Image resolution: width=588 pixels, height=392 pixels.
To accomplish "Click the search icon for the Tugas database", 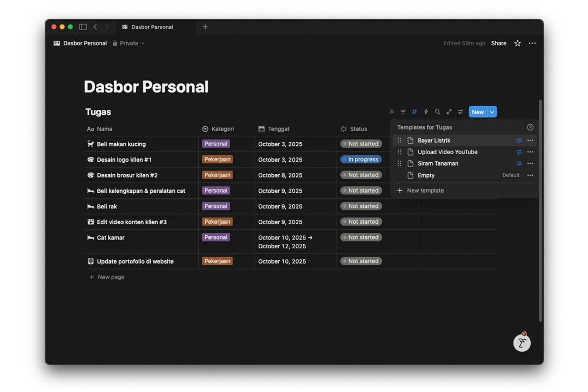I will (x=437, y=112).
